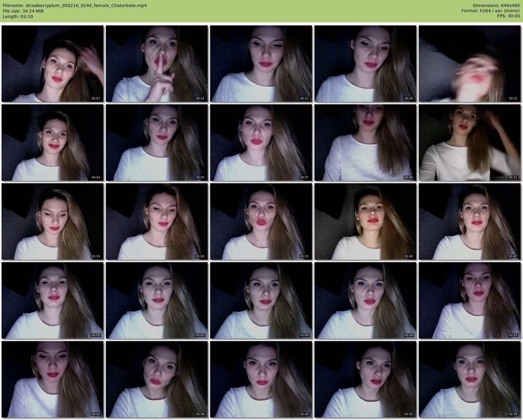Click the Length 03:10 label
The height and width of the screenshot is (420, 523).
point(18,17)
